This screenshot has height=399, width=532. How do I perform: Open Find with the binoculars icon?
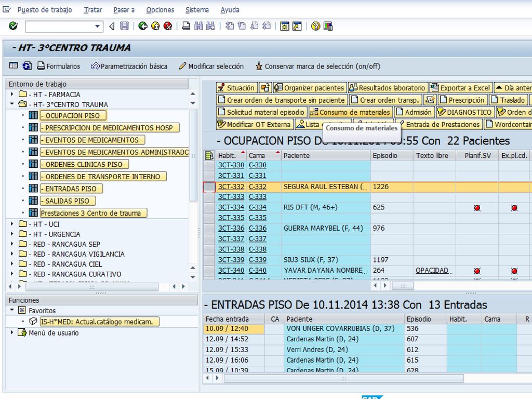tap(198, 26)
